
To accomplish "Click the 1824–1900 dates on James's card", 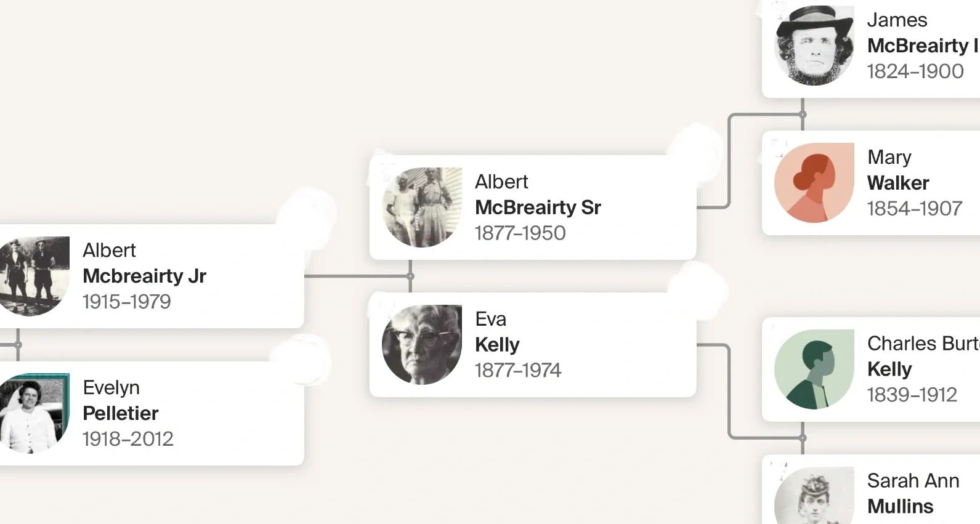I will (x=915, y=71).
